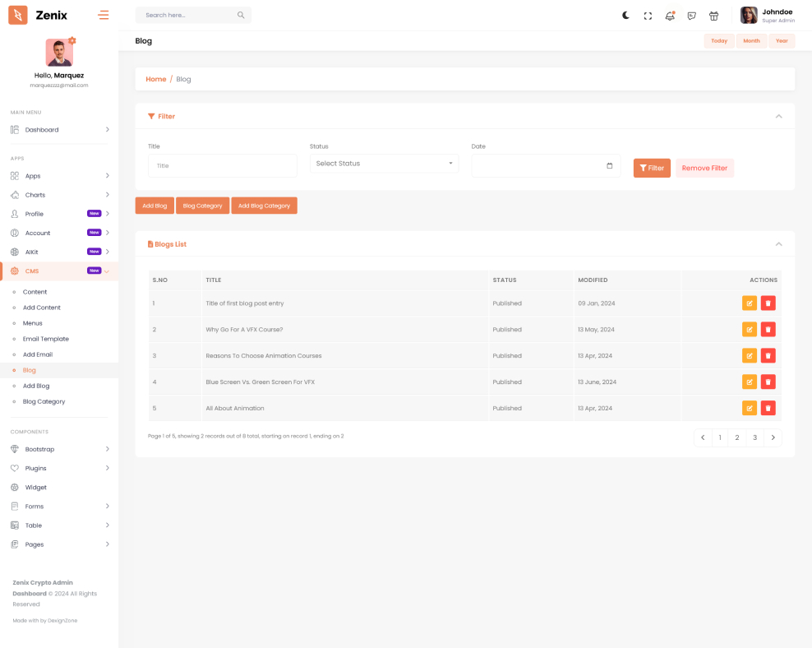Collapse the Filter panel
The height and width of the screenshot is (648, 812).
coord(778,116)
